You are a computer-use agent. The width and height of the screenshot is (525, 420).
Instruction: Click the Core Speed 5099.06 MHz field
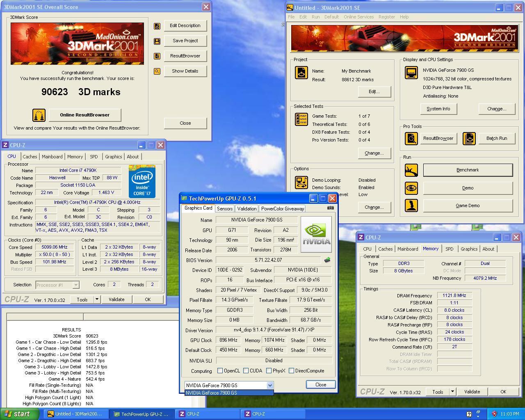[x=55, y=247]
